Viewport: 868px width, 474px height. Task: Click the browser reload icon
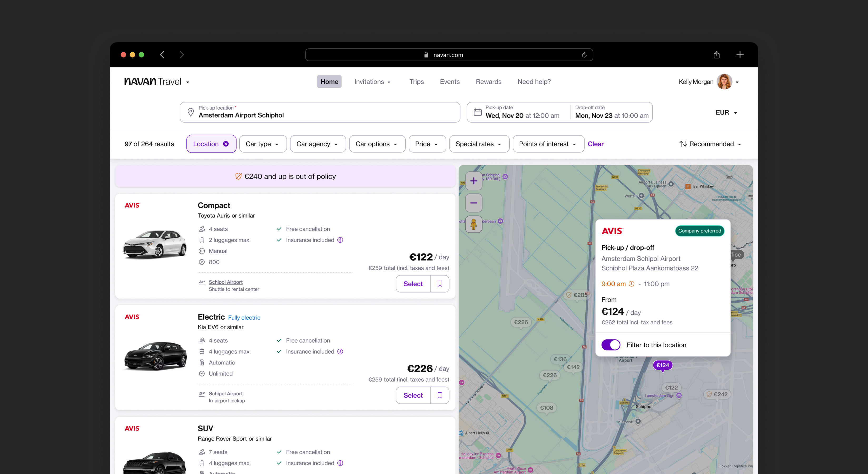point(584,55)
